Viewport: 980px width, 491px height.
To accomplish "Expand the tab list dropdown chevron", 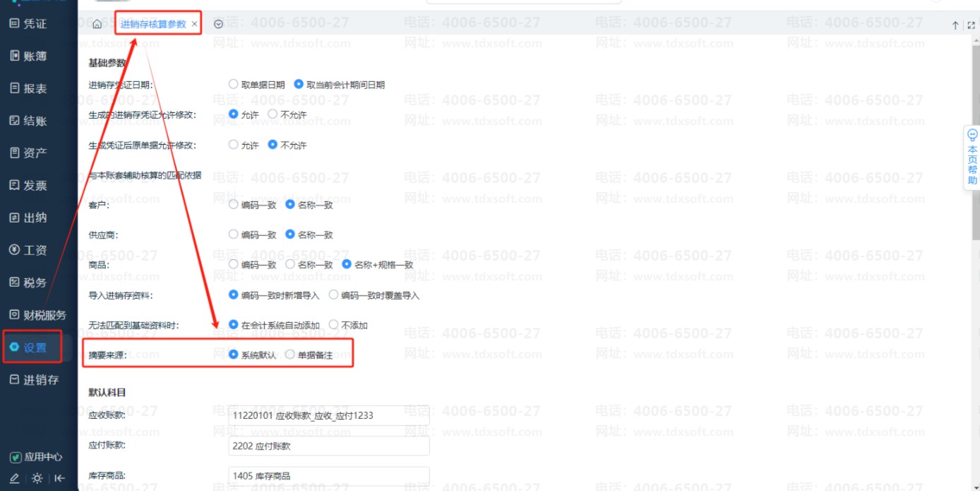I will [x=219, y=24].
